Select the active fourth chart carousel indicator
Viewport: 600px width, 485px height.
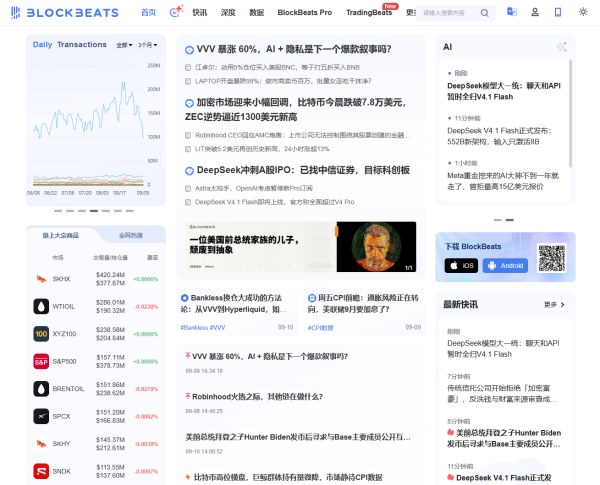tap(94, 211)
